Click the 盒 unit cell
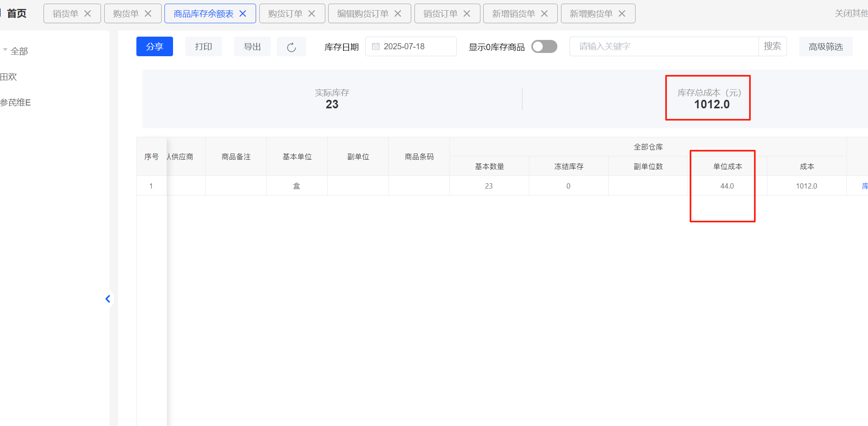This screenshot has height=426, width=868. coord(297,186)
